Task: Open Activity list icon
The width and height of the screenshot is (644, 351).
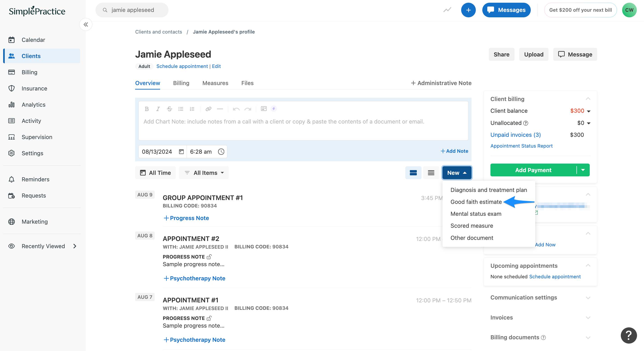Action: point(11,121)
